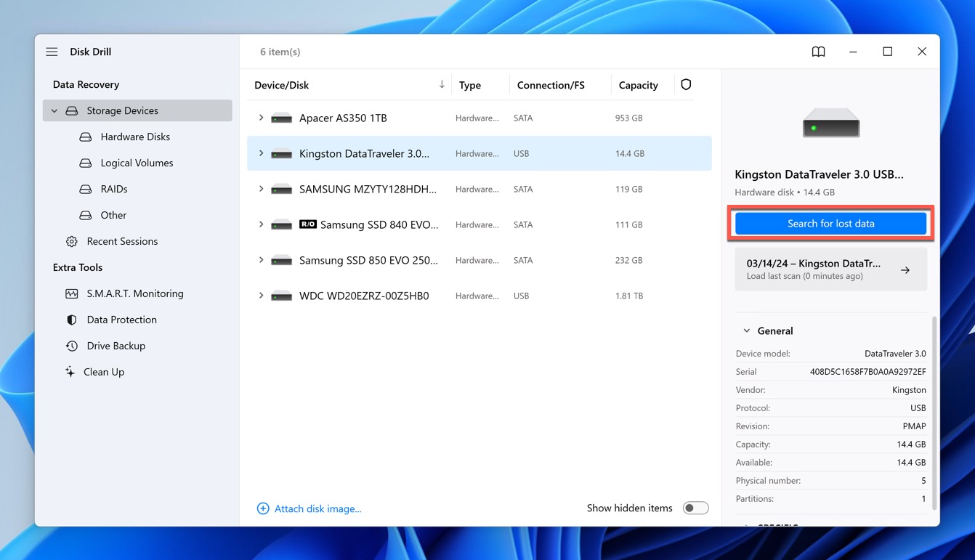The image size is (975, 560).
Task: Collapse the Storage Devices tree chevron
Action: click(x=54, y=110)
